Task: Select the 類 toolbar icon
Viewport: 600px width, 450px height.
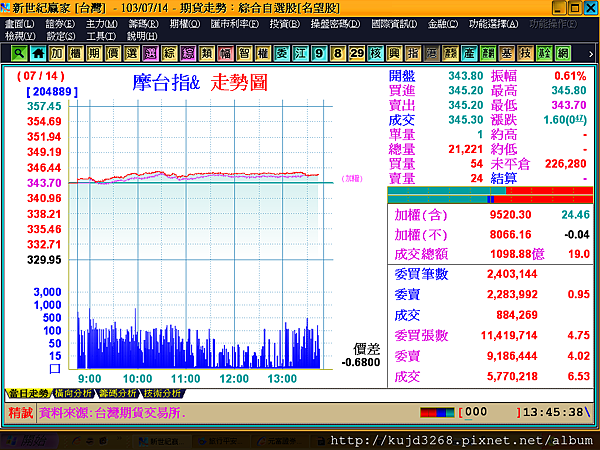Action: tap(207, 53)
